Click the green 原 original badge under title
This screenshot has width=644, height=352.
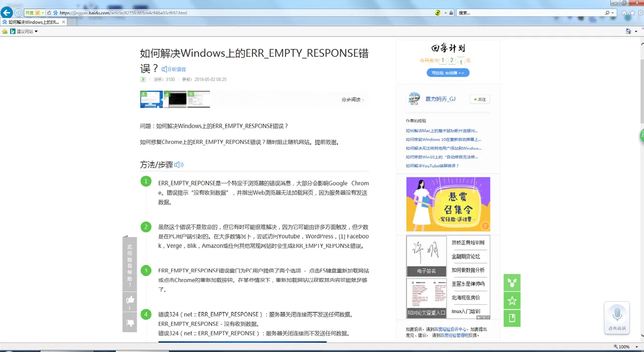tap(142, 79)
